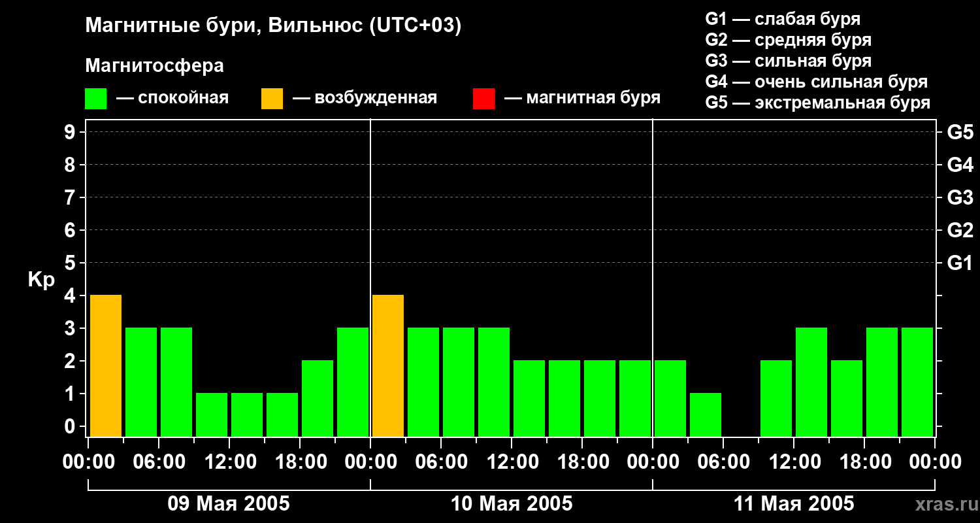
Task: Click the 'G2' marker on the right axis
Action: (960, 230)
